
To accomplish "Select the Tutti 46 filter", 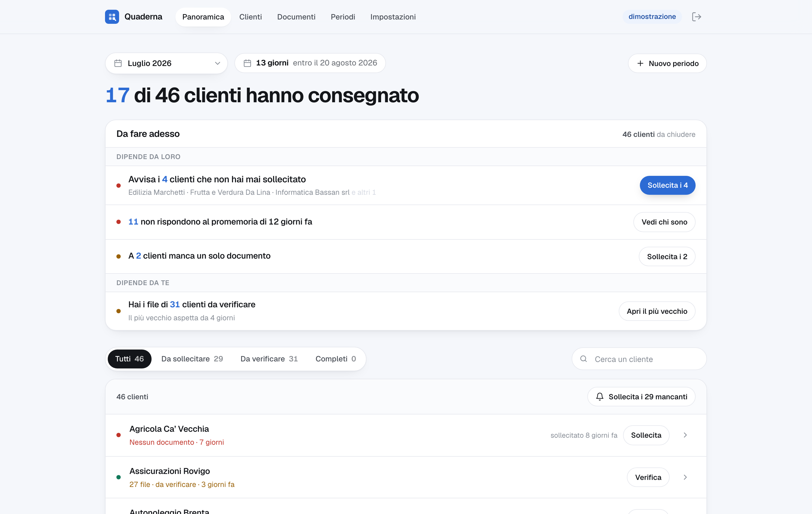I will tap(129, 359).
